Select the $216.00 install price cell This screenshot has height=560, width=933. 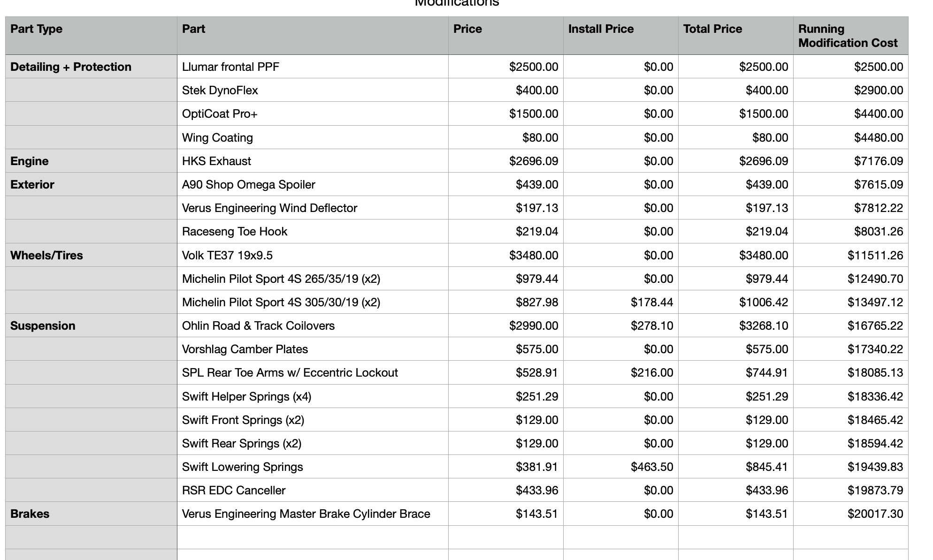620,372
